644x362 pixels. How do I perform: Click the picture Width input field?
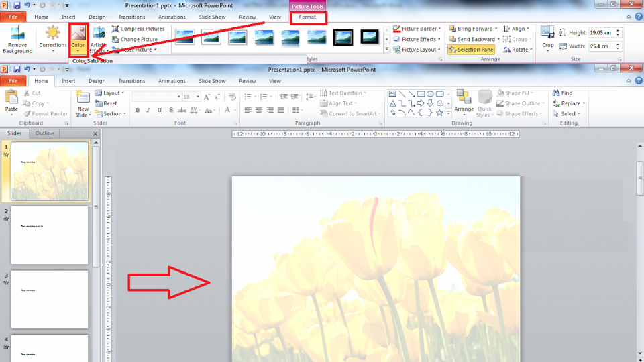click(x=601, y=46)
